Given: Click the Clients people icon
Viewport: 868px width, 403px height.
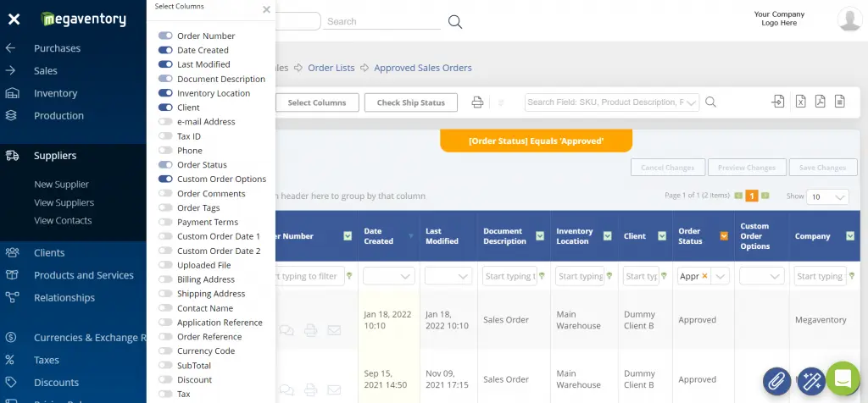Looking at the screenshot, I should pos(12,252).
